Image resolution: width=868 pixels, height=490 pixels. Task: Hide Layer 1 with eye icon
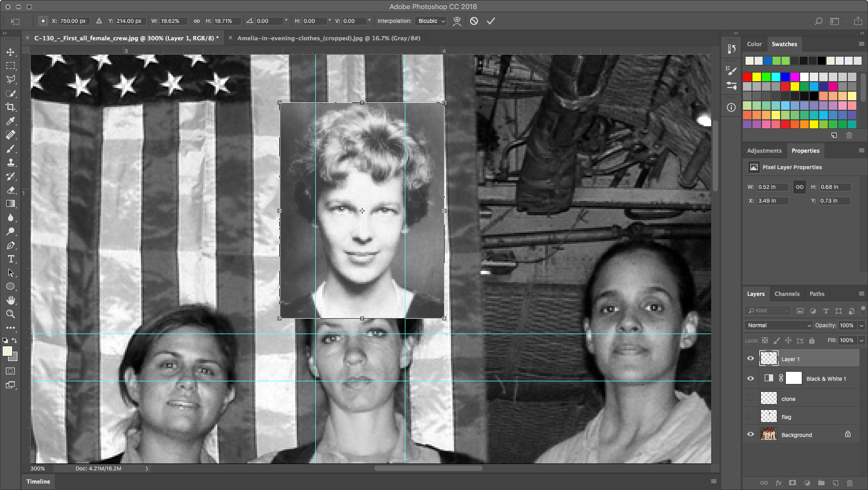[750, 358]
